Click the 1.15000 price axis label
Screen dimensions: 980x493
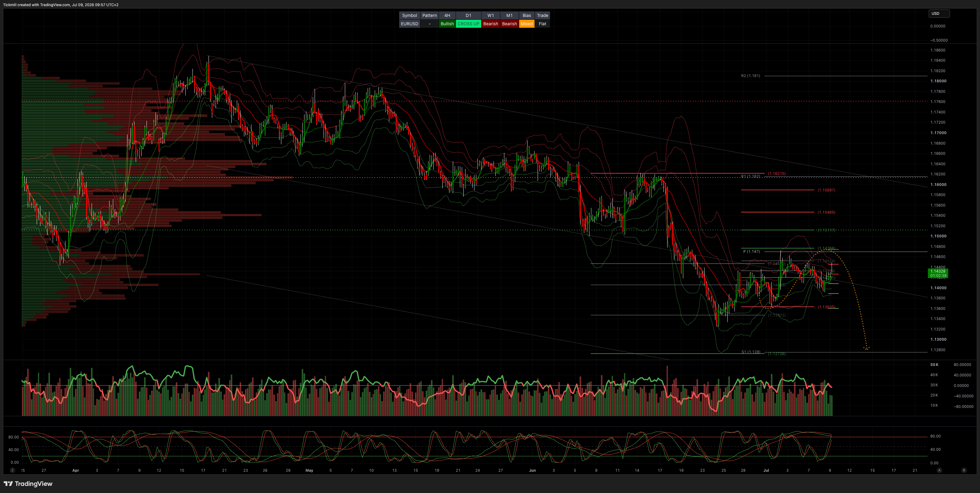tap(938, 236)
